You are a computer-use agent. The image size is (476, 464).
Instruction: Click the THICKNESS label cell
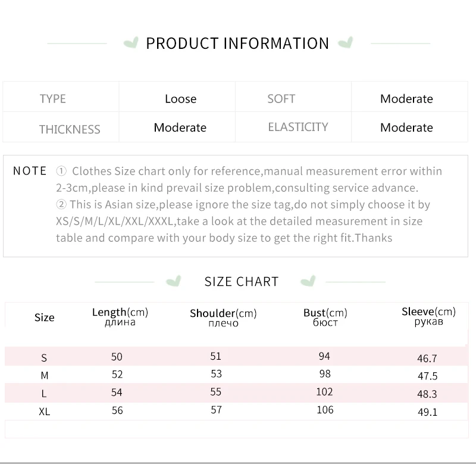coord(61,127)
